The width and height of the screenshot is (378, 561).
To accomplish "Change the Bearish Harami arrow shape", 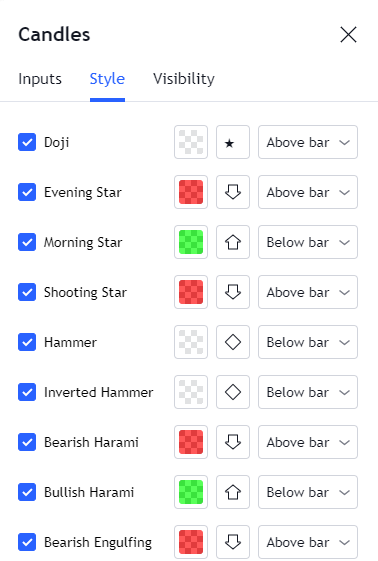I will tap(233, 442).
